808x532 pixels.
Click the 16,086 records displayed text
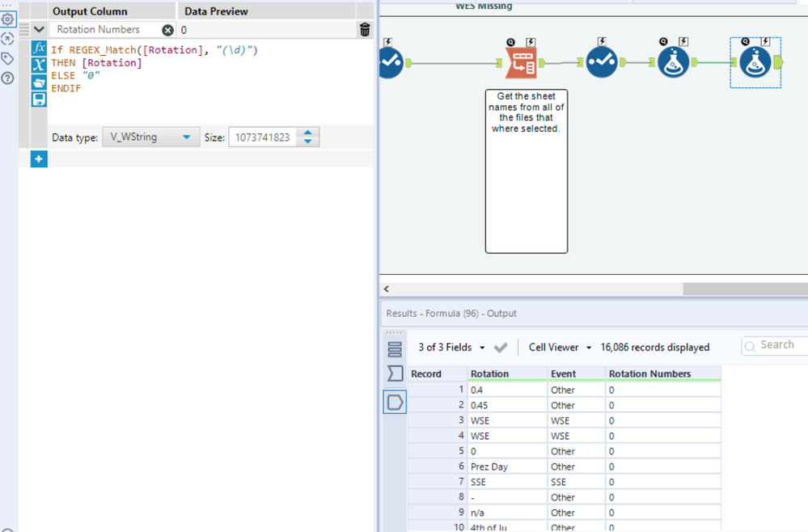click(654, 348)
